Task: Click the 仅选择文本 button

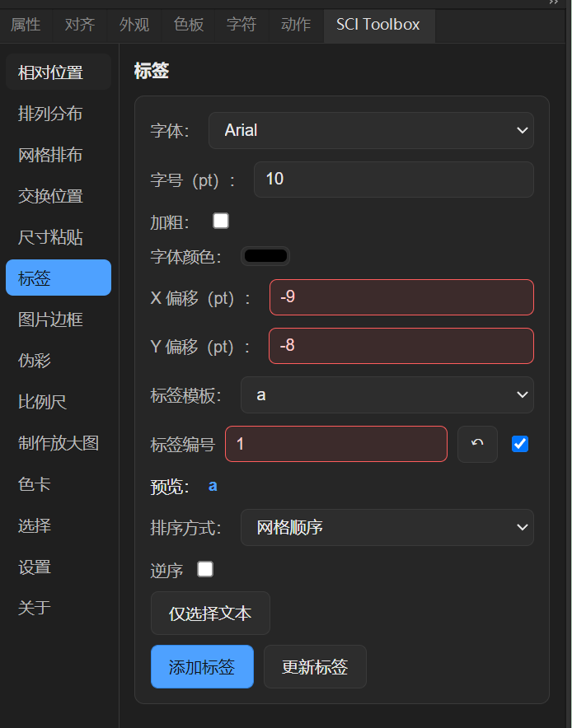Action: (210, 614)
